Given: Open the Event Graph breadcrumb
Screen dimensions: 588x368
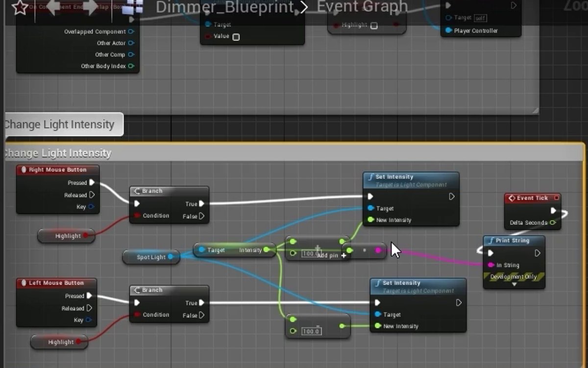Looking at the screenshot, I should tap(362, 6).
